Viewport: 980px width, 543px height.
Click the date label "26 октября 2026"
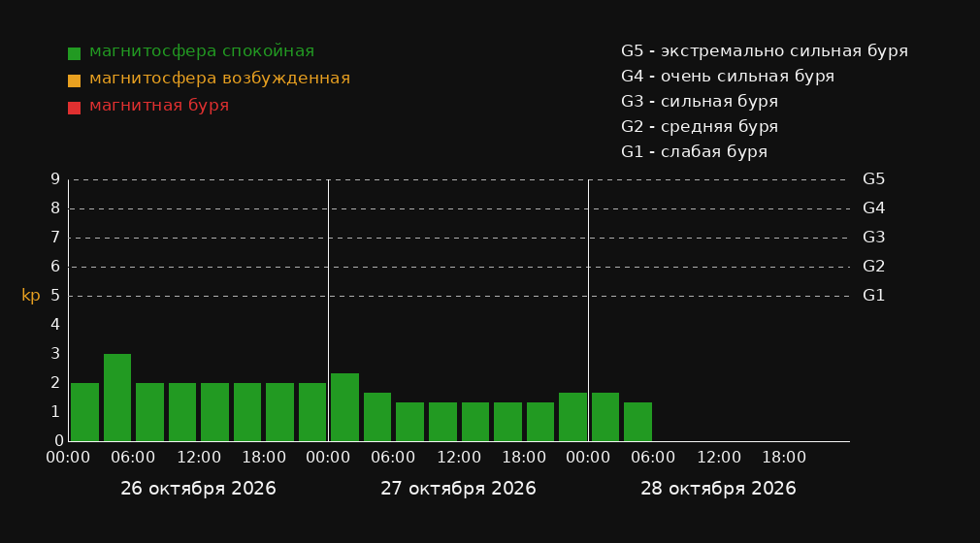click(198, 489)
